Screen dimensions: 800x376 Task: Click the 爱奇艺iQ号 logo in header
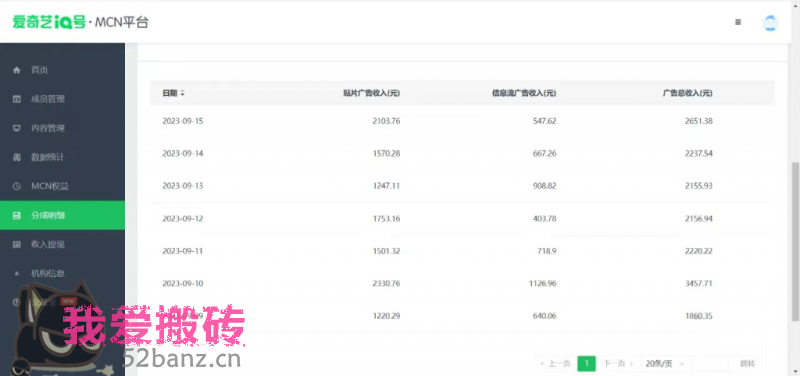(49, 22)
